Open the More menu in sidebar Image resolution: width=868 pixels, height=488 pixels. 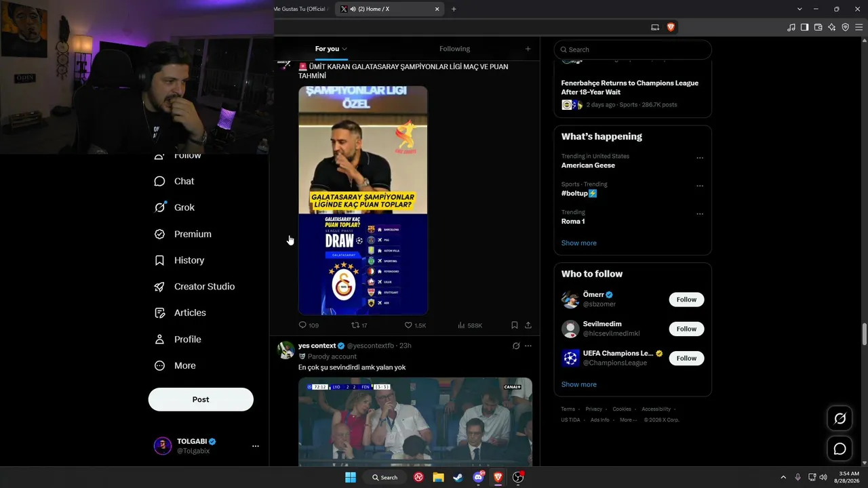click(x=175, y=366)
